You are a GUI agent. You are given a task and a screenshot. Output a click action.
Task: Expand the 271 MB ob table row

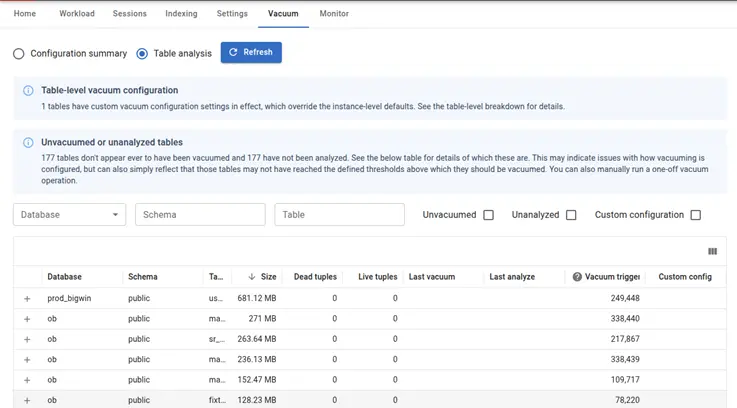27,319
